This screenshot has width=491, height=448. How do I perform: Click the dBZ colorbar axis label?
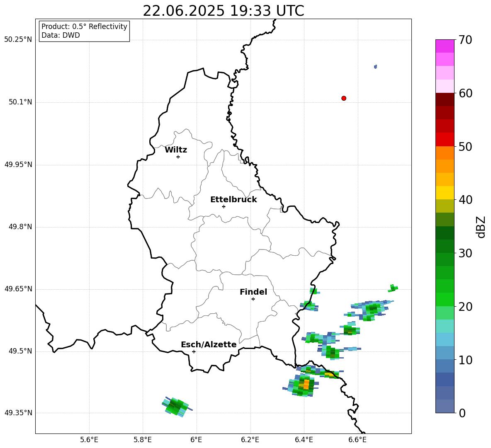[481, 227]
